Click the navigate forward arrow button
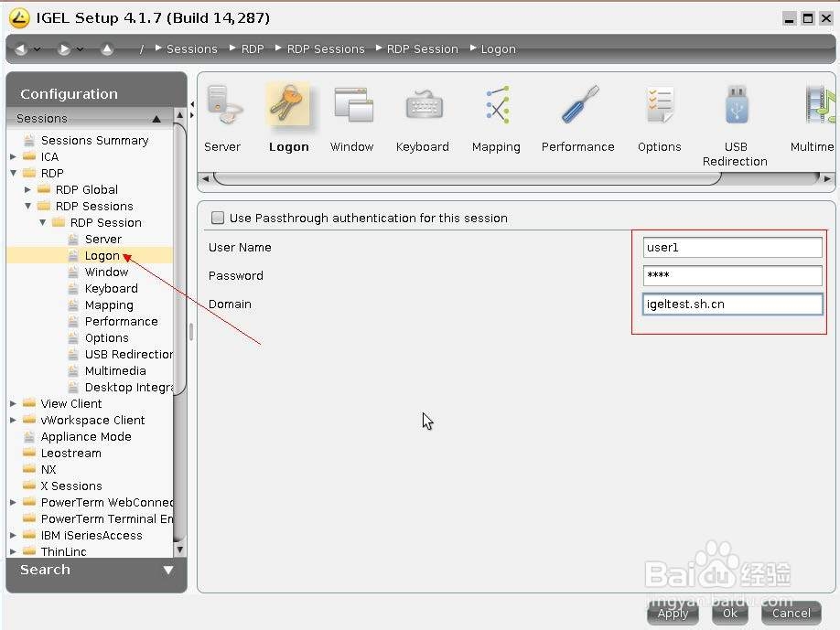The width and height of the screenshot is (840, 630). (64, 49)
